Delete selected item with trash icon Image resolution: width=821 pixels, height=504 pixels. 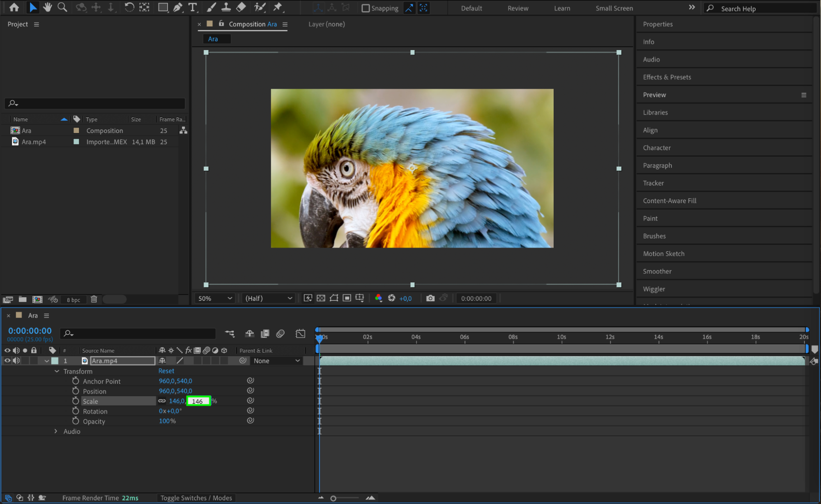point(94,299)
